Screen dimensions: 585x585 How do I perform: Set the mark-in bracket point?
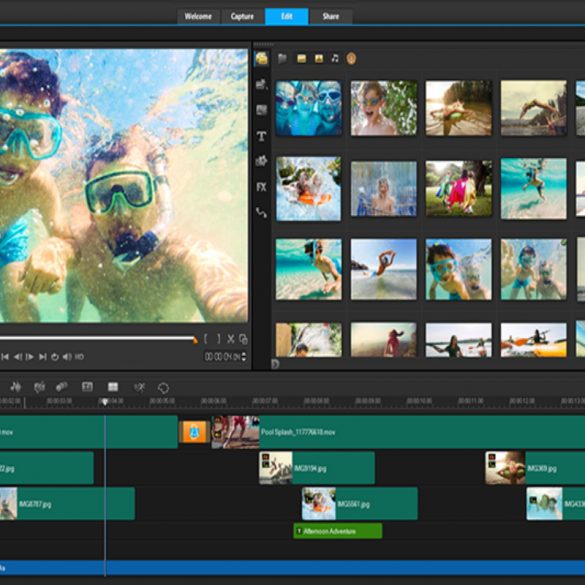[206, 339]
